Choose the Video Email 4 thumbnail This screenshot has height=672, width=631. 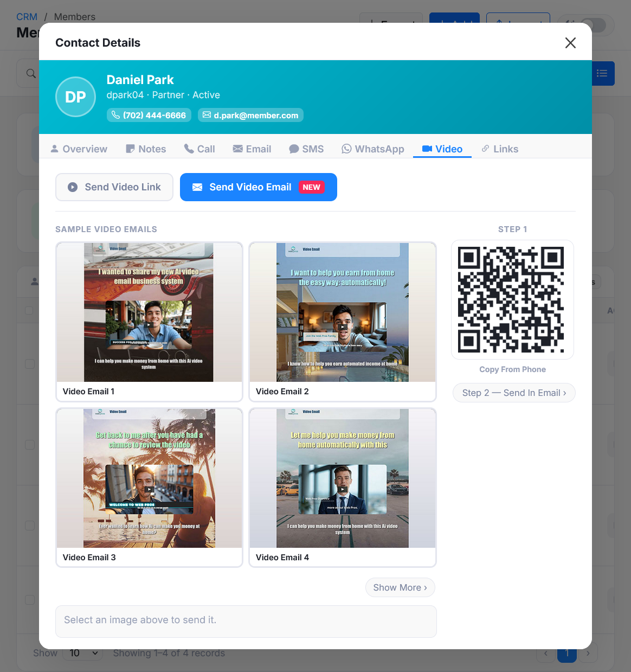tap(343, 488)
